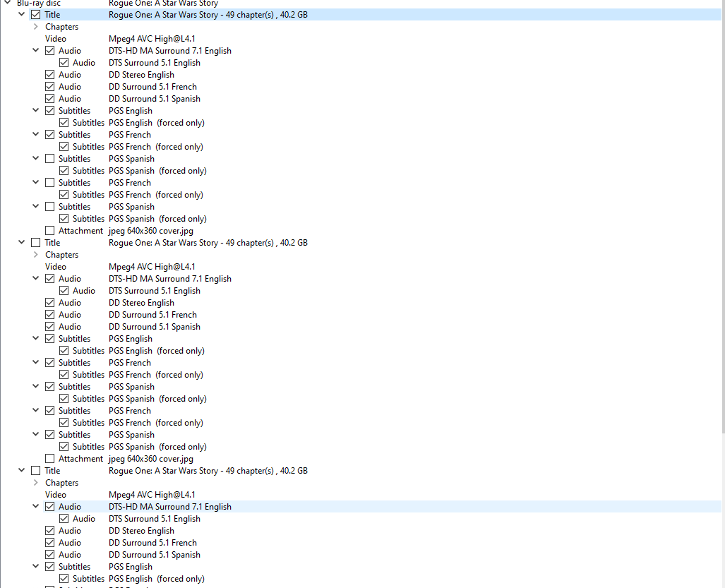
Task: Uncheck DTS-HD MA 7.1 English in third title
Action: click(50, 507)
